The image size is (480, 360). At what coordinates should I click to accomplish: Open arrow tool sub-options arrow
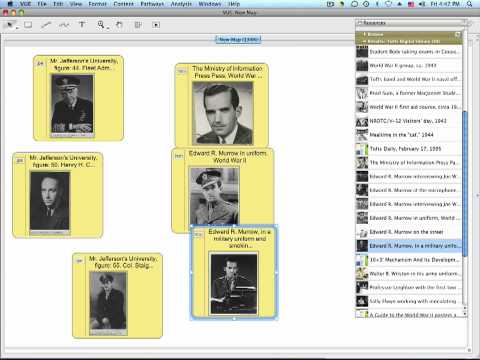(x=17, y=28)
